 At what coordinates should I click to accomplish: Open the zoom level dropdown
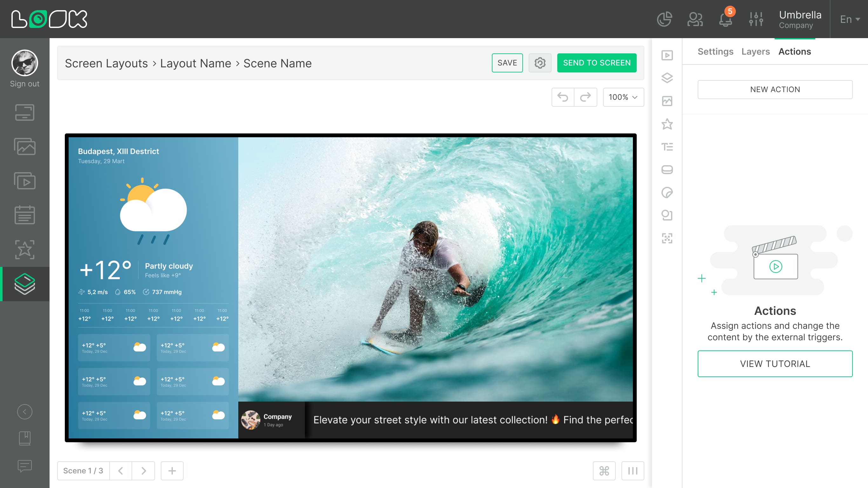point(623,97)
